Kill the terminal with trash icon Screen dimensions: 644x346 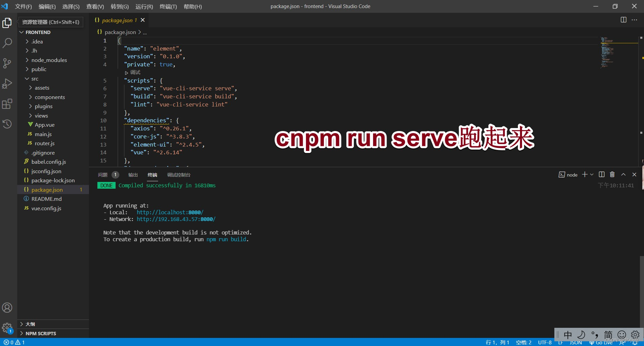coord(612,175)
